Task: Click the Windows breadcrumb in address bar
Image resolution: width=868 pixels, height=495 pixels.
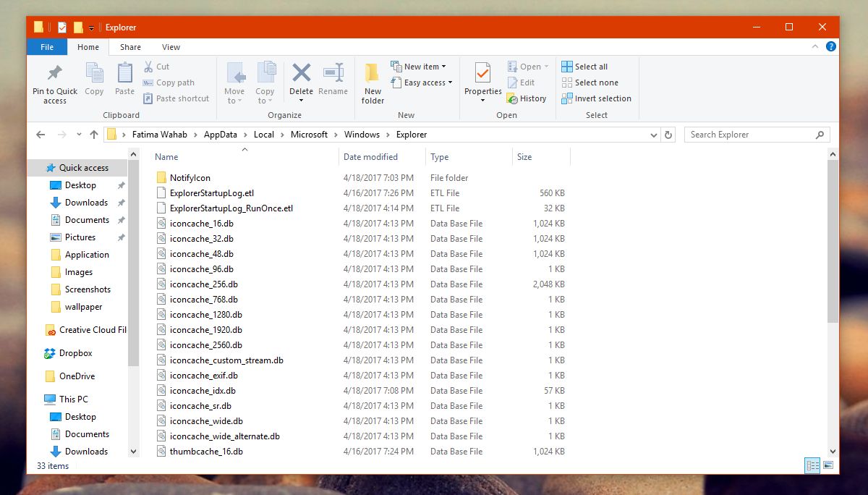Action: pos(362,135)
